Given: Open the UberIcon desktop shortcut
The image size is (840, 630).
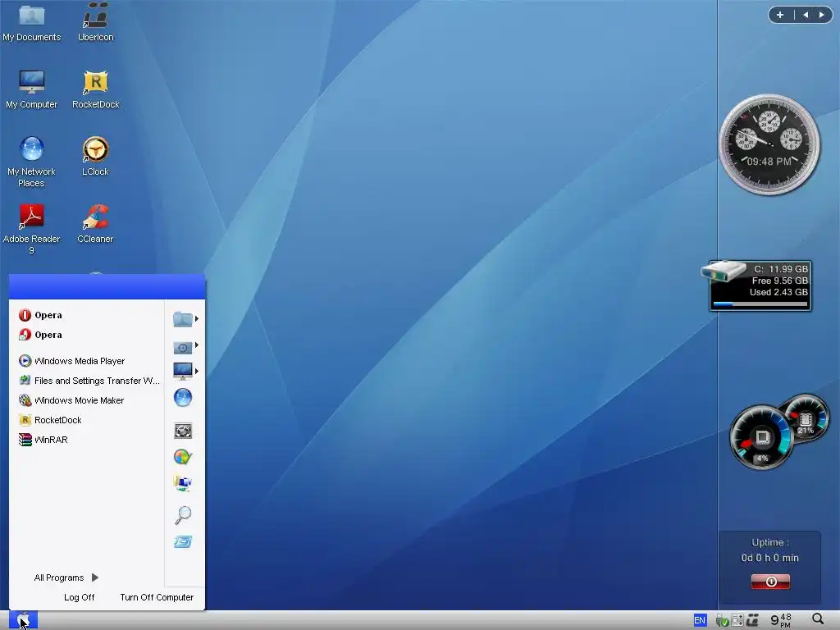Looking at the screenshot, I should pyautogui.click(x=95, y=22).
